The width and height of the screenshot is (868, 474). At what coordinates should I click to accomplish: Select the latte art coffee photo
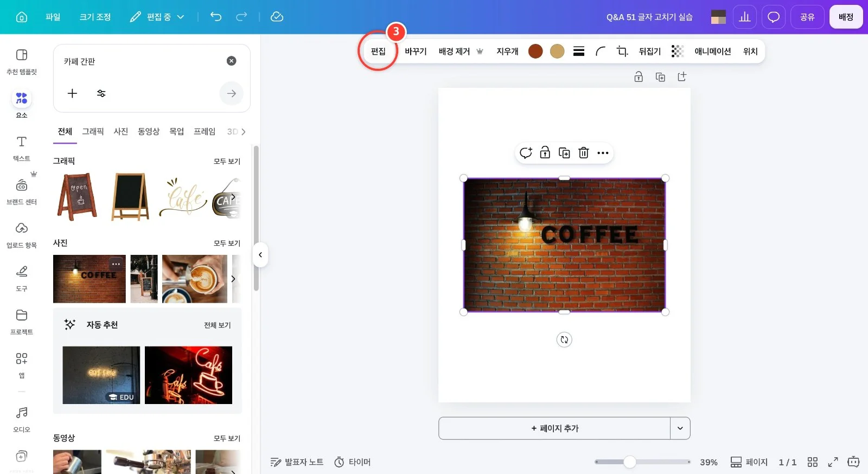coord(195,279)
